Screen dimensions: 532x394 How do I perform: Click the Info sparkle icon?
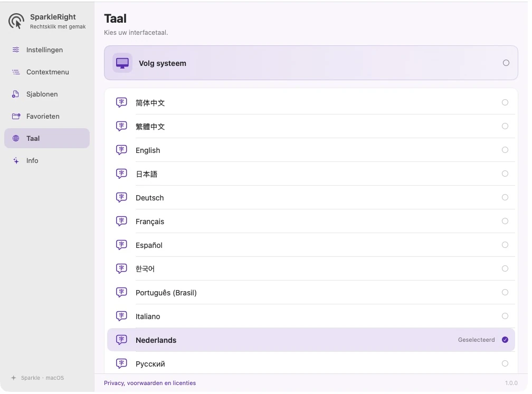[16, 160]
